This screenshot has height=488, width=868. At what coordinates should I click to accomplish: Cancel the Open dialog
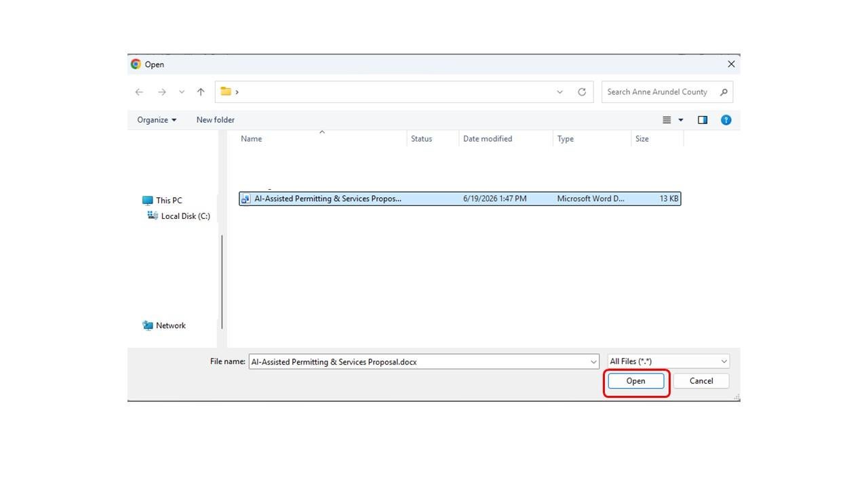point(701,381)
